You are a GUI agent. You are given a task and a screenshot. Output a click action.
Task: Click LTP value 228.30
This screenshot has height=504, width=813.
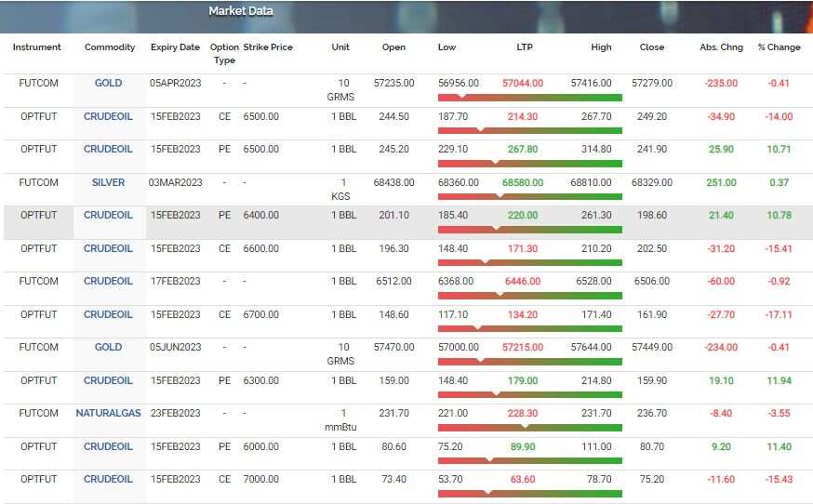523,413
